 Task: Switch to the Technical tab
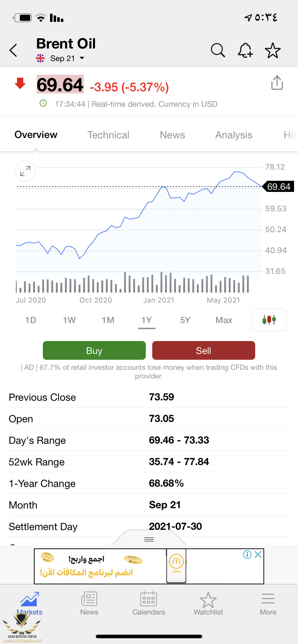pos(108,135)
